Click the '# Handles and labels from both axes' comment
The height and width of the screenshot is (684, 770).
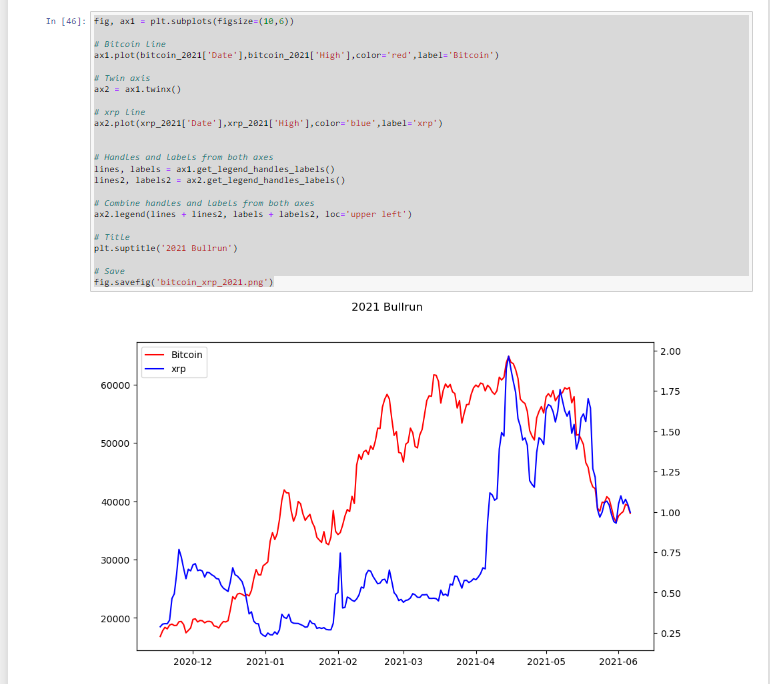184,157
